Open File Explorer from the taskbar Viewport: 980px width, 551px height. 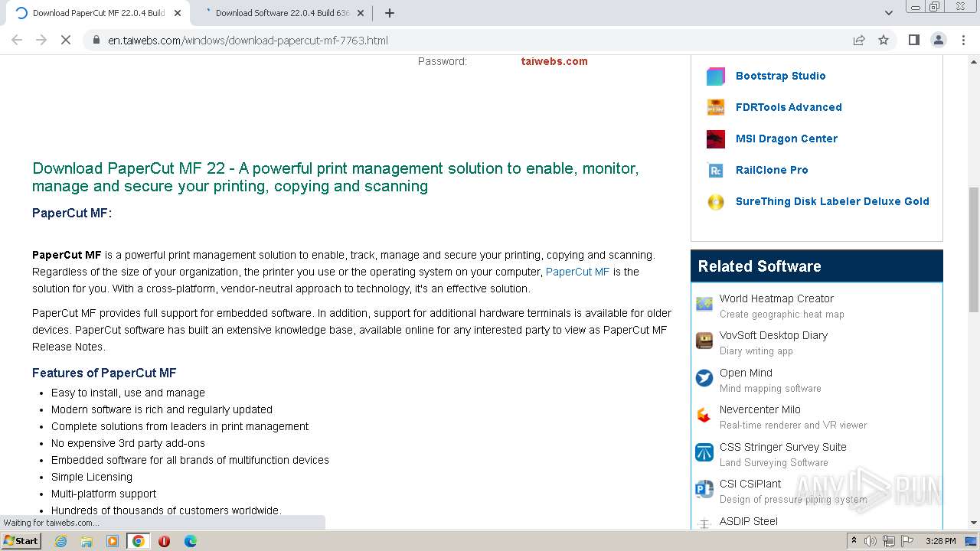coord(87,541)
